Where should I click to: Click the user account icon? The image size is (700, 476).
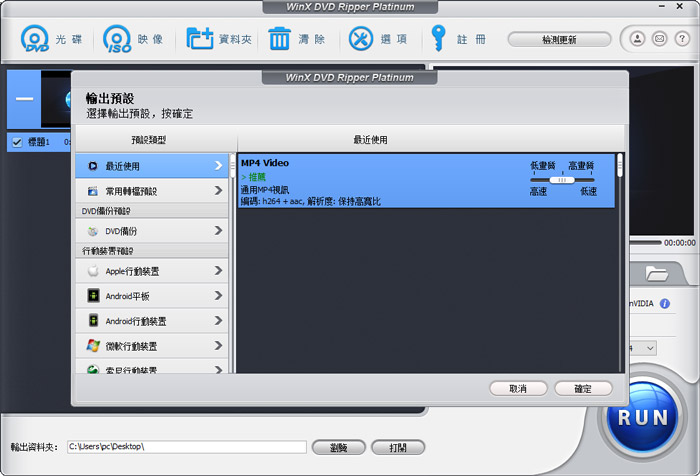637,39
